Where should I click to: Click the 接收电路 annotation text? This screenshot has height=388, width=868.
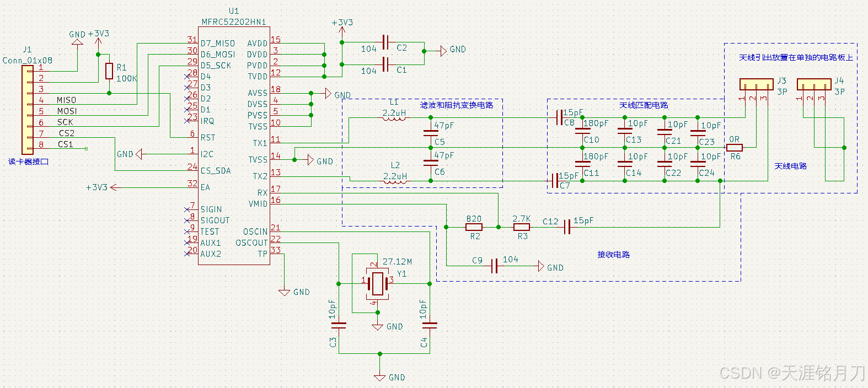click(x=613, y=254)
